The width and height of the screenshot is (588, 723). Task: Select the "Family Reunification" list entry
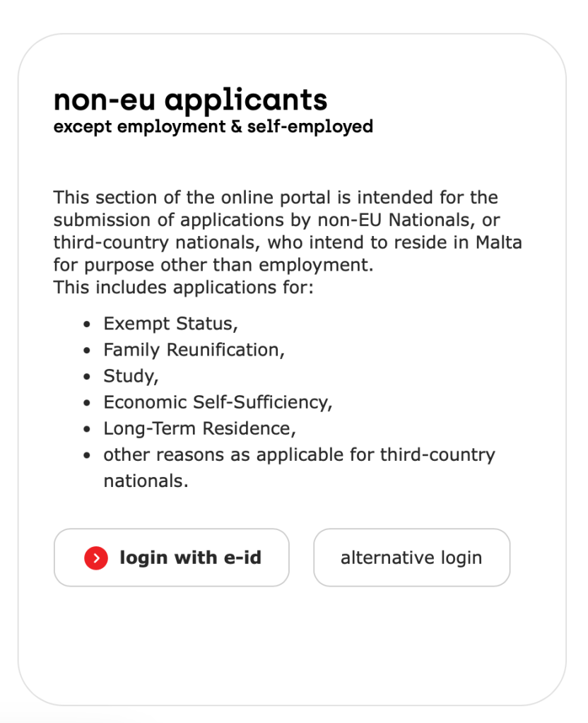[x=194, y=350]
